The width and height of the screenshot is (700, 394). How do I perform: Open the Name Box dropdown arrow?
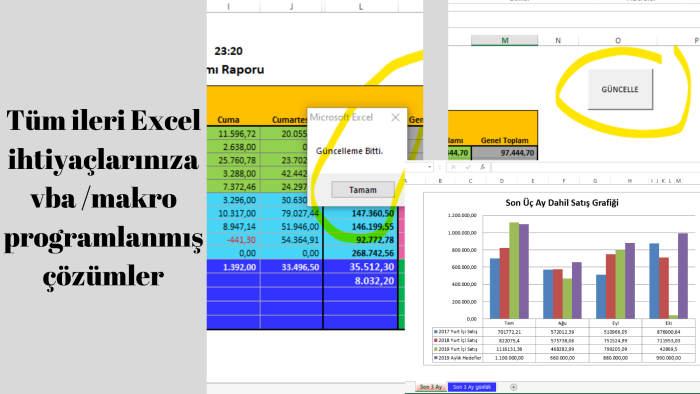coord(429,167)
